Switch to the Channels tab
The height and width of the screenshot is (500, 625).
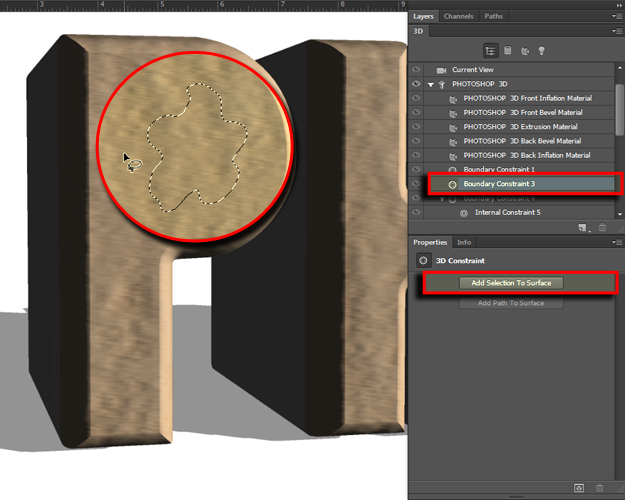point(458,17)
